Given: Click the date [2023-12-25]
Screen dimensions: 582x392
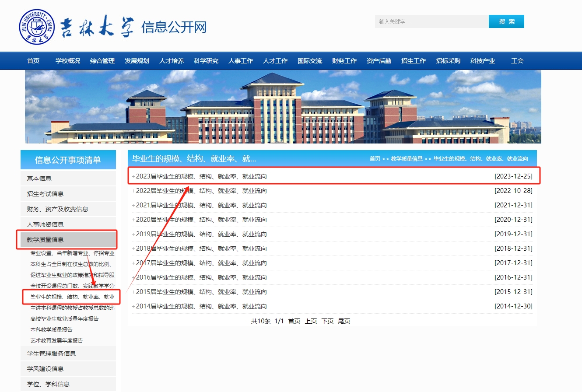Looking at the screenshot, I should 513,176.
